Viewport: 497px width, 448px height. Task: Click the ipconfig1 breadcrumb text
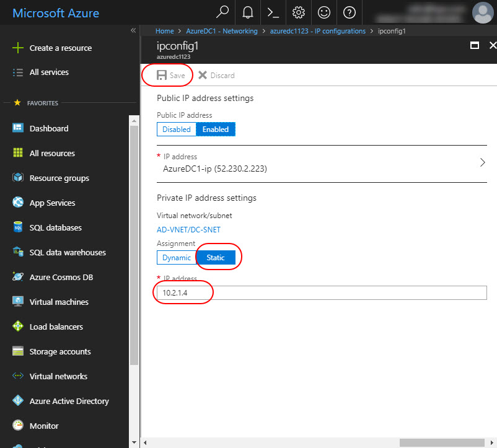[x=392, y=31]
